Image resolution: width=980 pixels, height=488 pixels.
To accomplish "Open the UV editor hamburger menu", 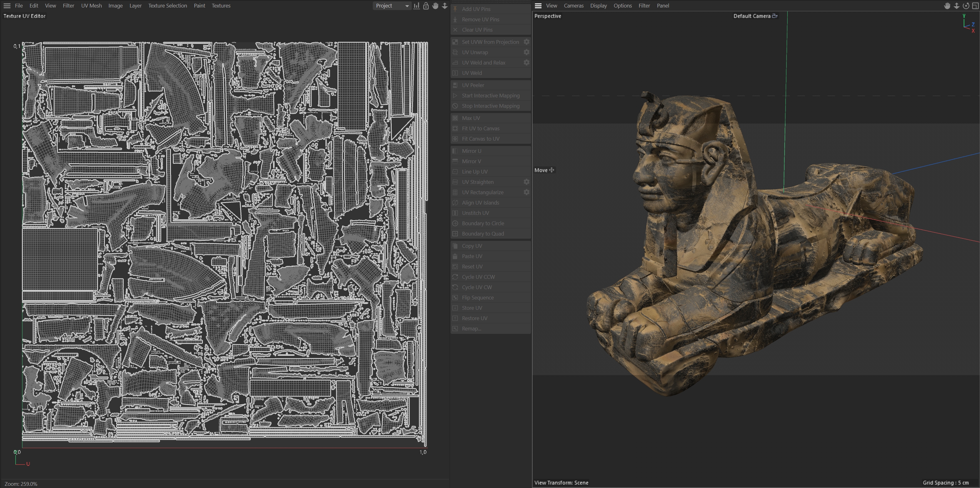I will coord(7,6).
